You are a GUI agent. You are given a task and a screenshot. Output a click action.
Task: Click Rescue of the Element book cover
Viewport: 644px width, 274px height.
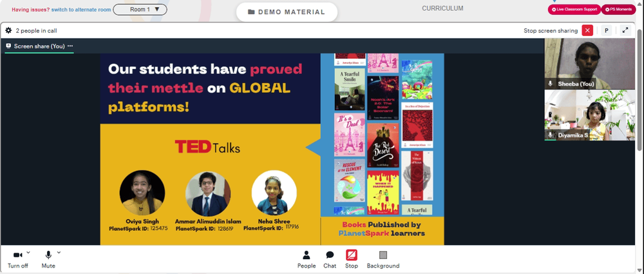click(350, 181)
